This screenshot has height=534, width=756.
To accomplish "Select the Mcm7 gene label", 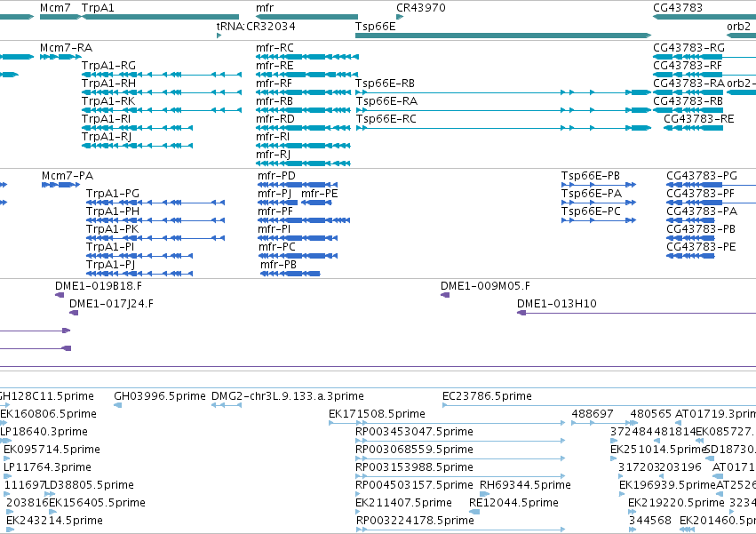I will [x=55, y=8].
